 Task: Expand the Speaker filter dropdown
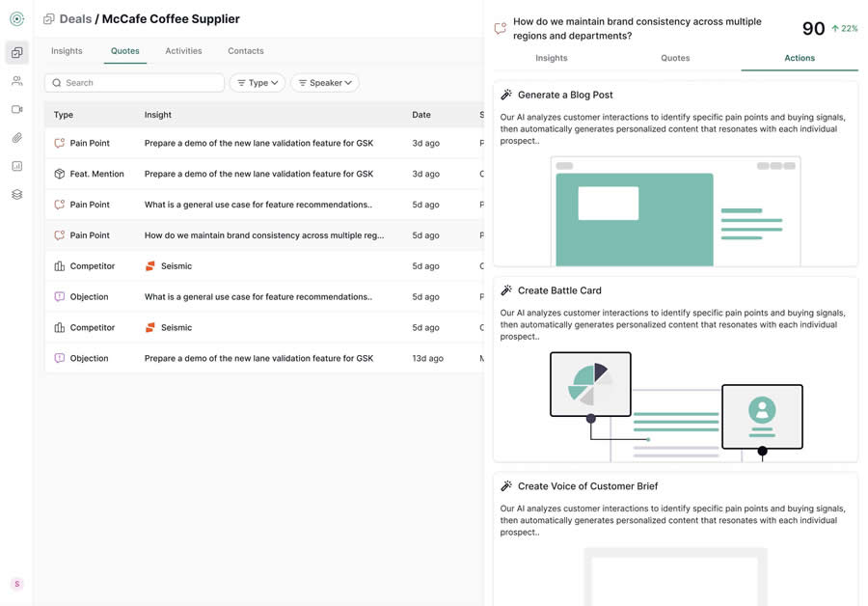tap(325, 83)
